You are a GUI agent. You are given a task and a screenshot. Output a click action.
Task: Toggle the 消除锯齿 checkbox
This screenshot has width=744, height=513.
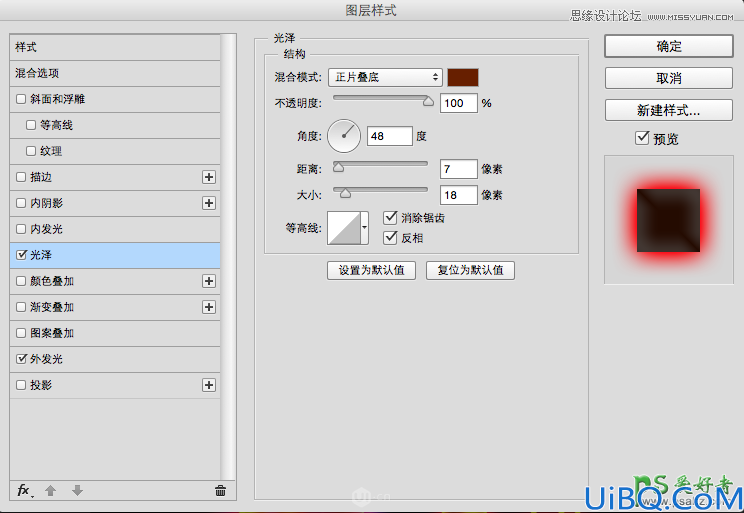coord(390,218)
